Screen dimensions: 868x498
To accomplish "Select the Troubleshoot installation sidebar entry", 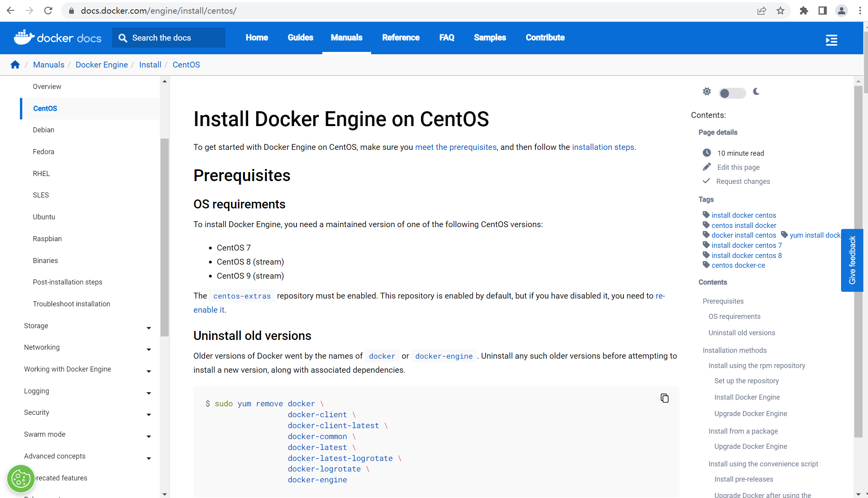I will [x=71, y=304].
